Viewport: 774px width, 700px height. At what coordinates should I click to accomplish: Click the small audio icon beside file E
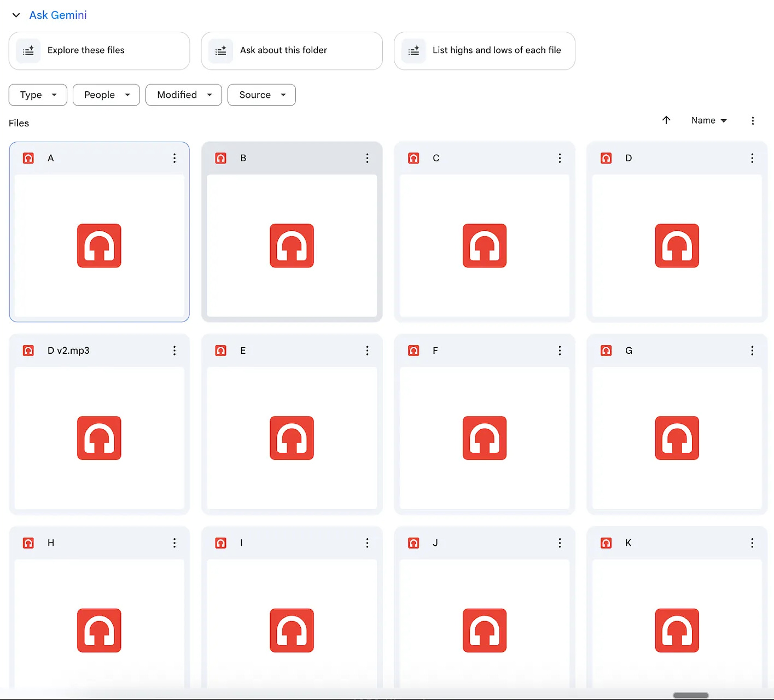pos(221,351)
